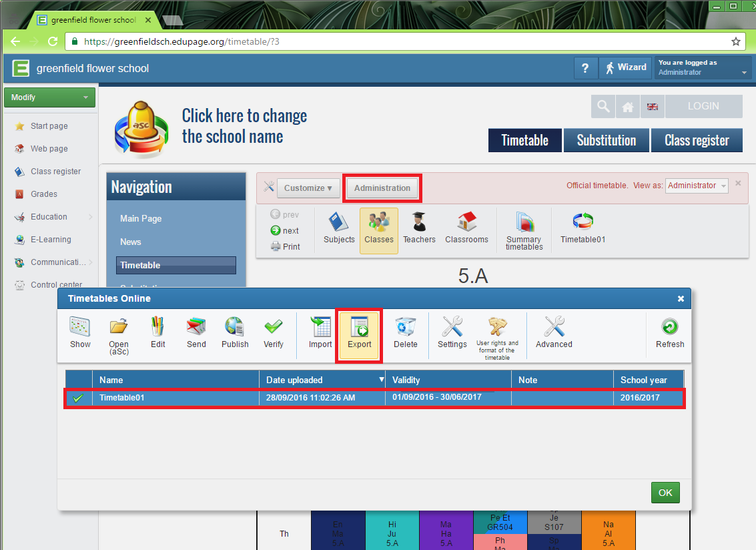
Task: Open News in Navigation
Action: [x=131, y=242]
